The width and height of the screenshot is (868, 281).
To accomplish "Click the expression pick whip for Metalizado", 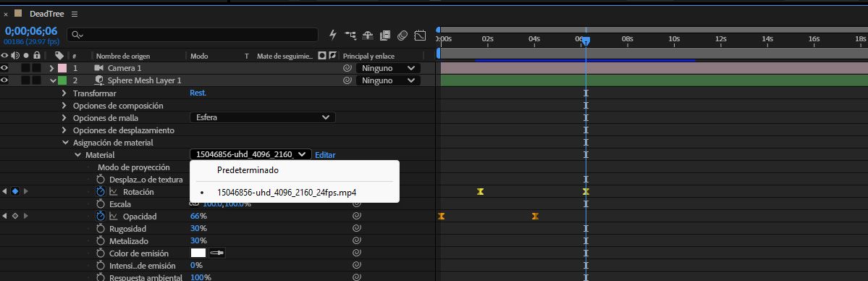I will pos(357,240).
